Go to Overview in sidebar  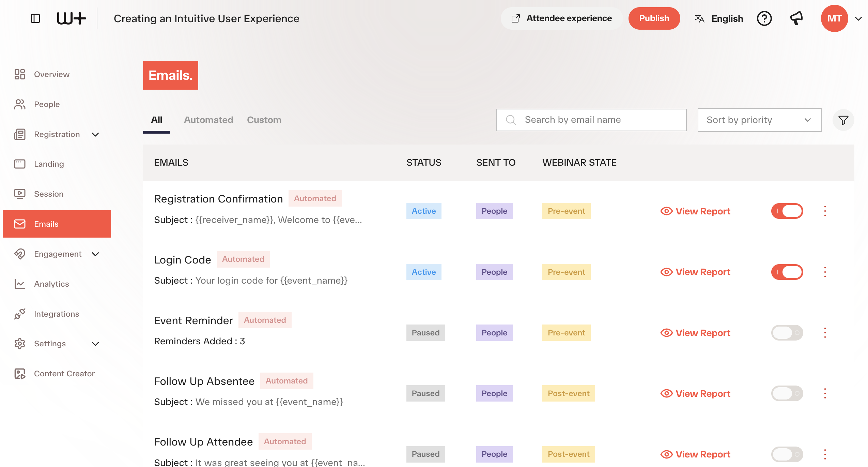pyautogui.click(x=52, y=74)
